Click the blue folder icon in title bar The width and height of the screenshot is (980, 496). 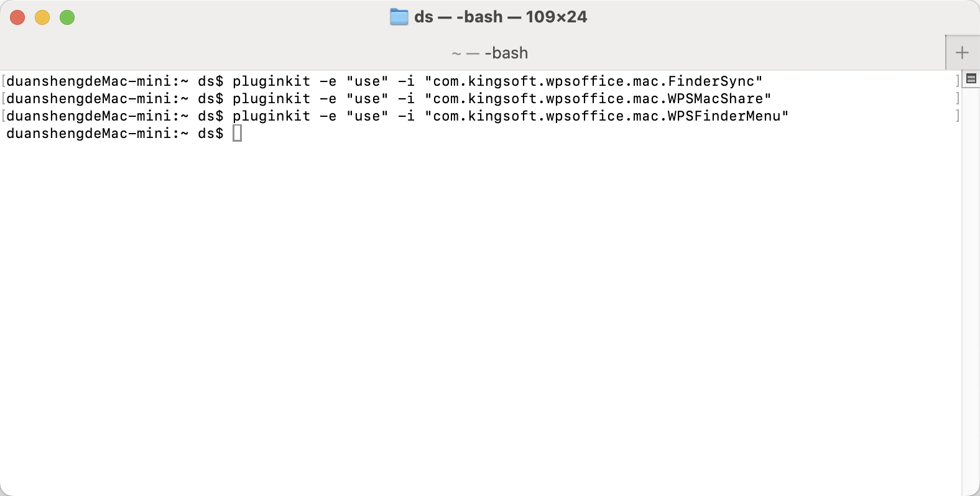click(x=399, y=17)
